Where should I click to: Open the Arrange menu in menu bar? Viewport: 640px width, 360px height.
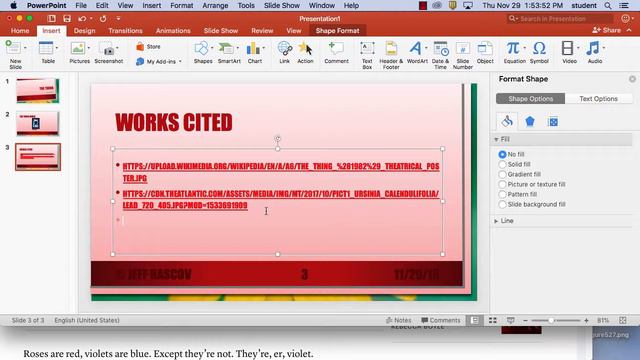pyautogui.click(x=215, y=6)
